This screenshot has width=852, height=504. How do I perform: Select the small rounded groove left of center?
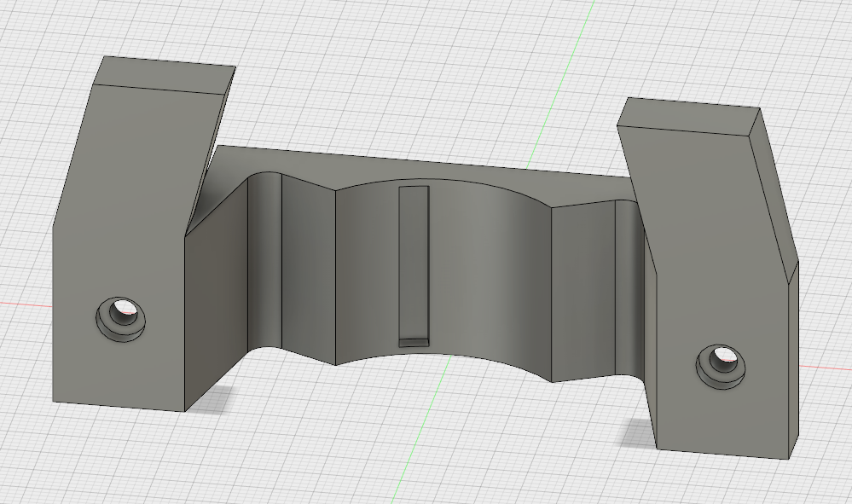(x=264, y=261)
